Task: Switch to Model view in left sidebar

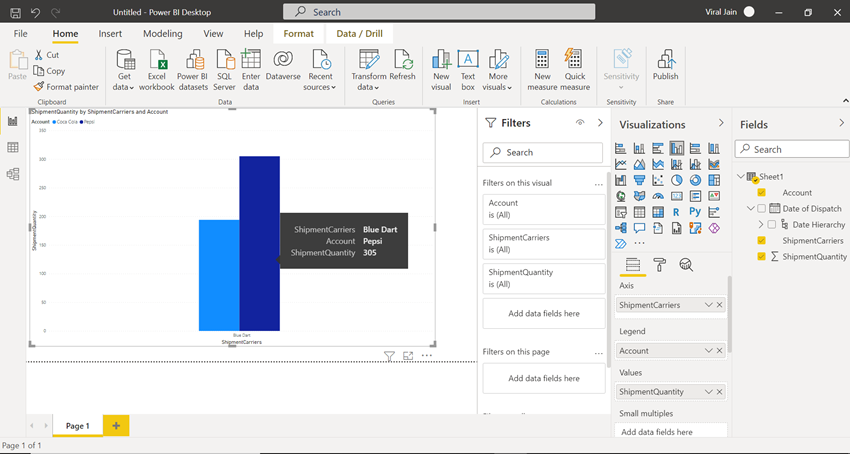Action: 13,174
